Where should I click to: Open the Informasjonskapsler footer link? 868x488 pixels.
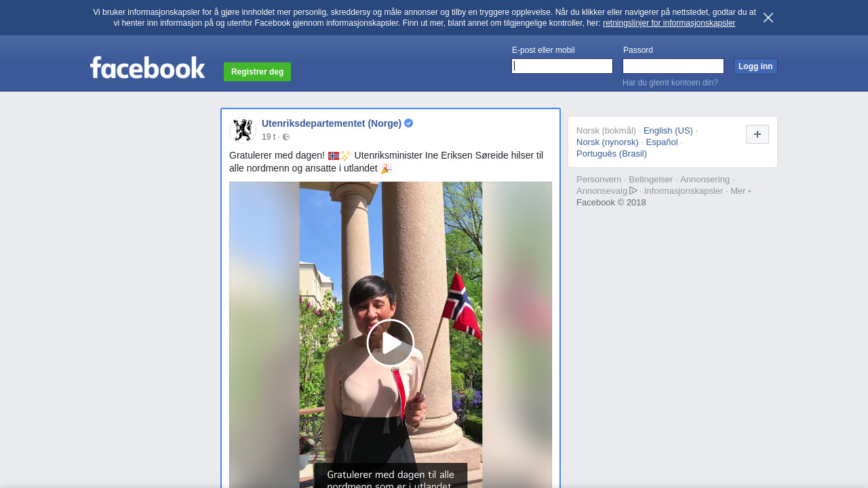(684, 191)
